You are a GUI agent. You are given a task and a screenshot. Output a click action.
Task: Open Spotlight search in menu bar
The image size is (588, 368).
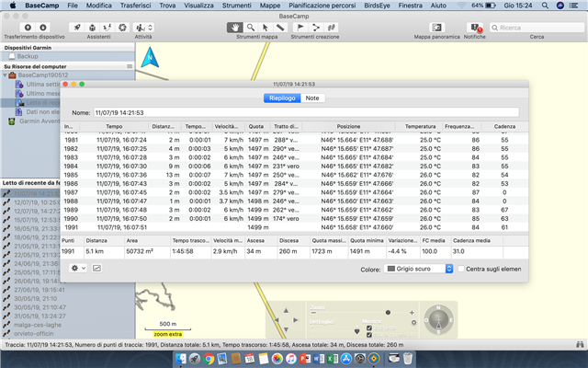coord(545,6)
